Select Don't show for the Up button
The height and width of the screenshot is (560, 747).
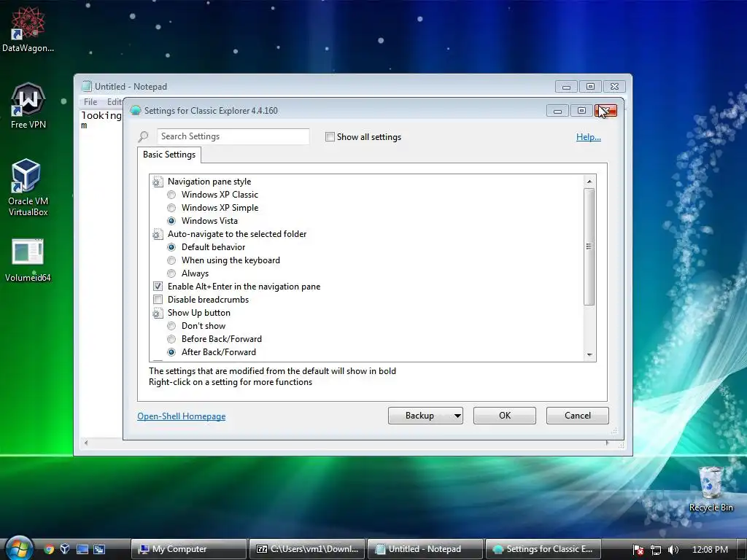click(171, 326)
